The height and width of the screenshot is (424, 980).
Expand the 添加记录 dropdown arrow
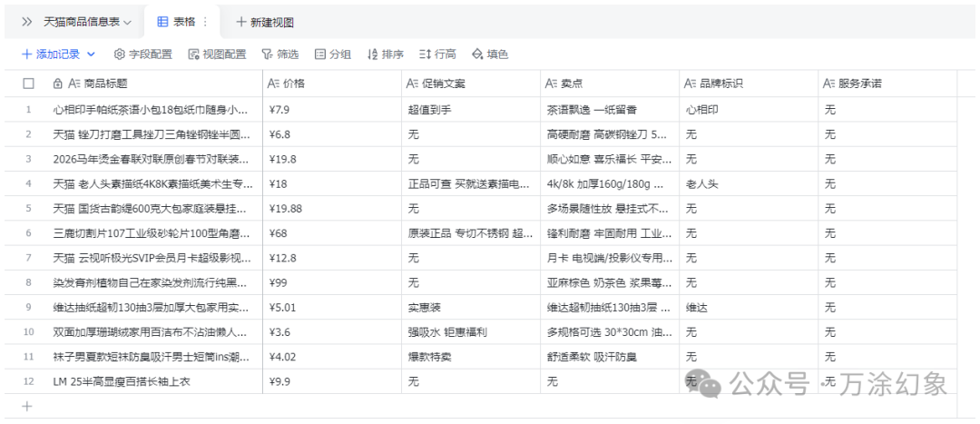coord(91,54)
